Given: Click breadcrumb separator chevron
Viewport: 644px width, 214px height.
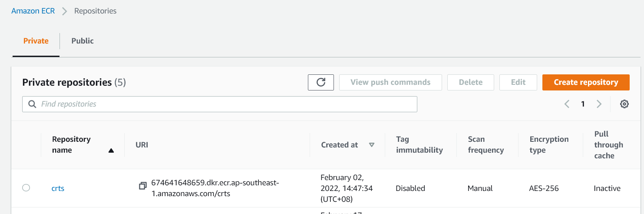Looking at the screenshot, I should (x=65, y=11).
